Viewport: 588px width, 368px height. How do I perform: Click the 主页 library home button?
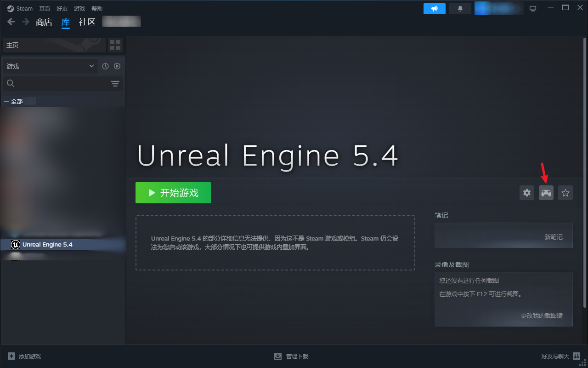[x=54, y=45]
